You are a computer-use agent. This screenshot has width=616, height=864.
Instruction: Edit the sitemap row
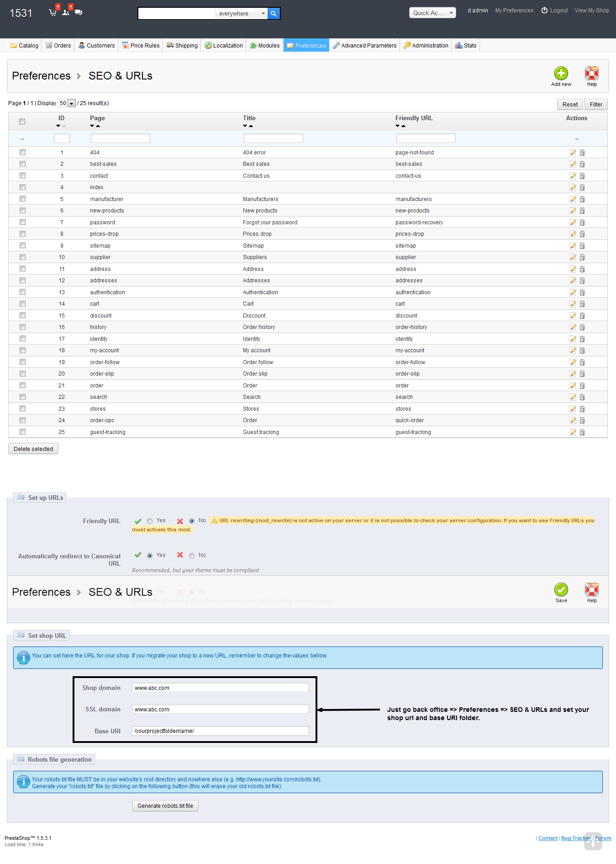coord(573,246)
